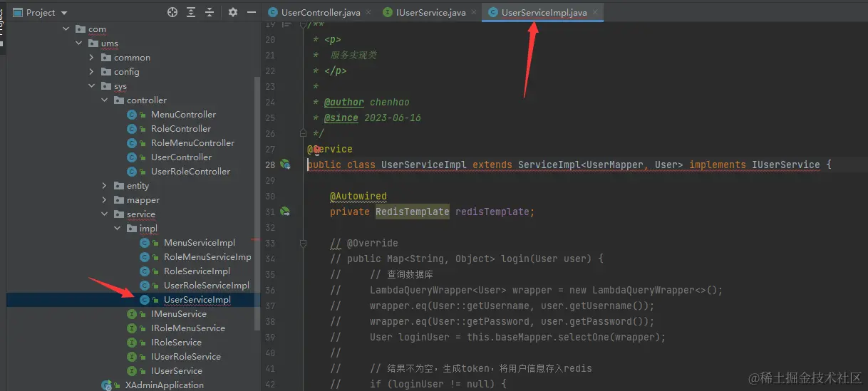Select UserRoleController class
The image size is (868, 391).
point(190,172)
